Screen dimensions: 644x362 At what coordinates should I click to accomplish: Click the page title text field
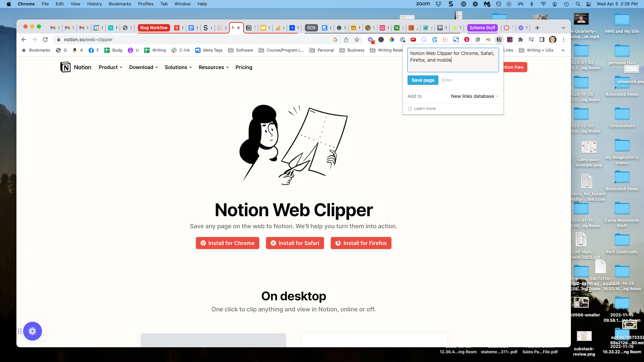tap(453, 60)
